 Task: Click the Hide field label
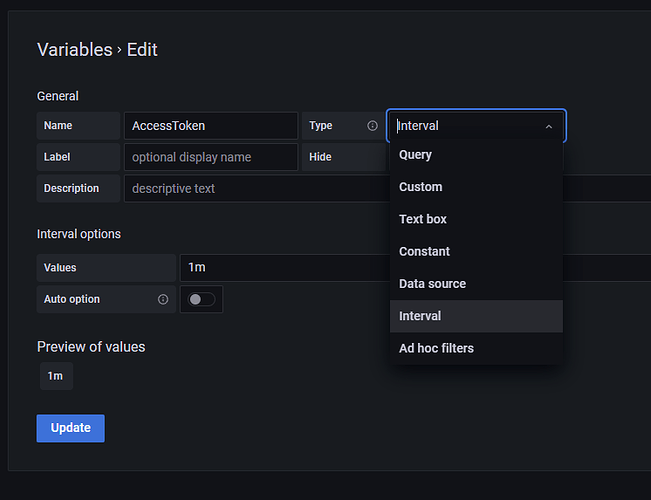pyautogui.click(x=320, y=157)
